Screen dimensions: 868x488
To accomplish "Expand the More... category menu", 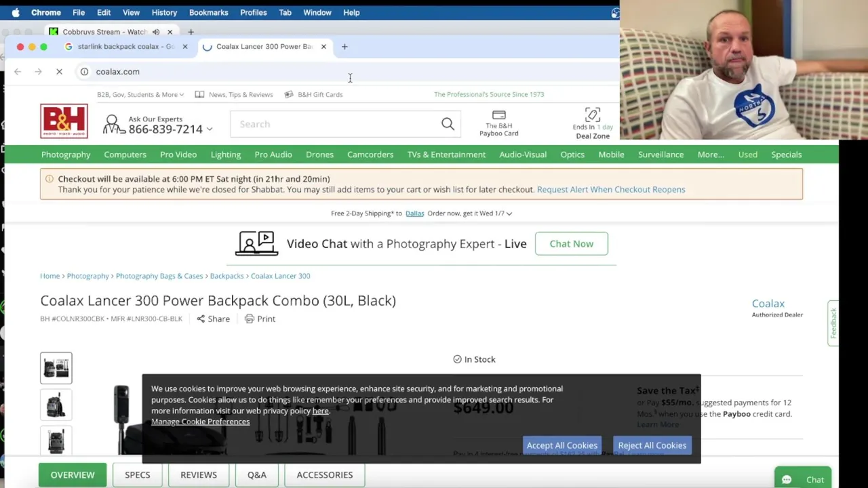I will [x=711, y=155].
